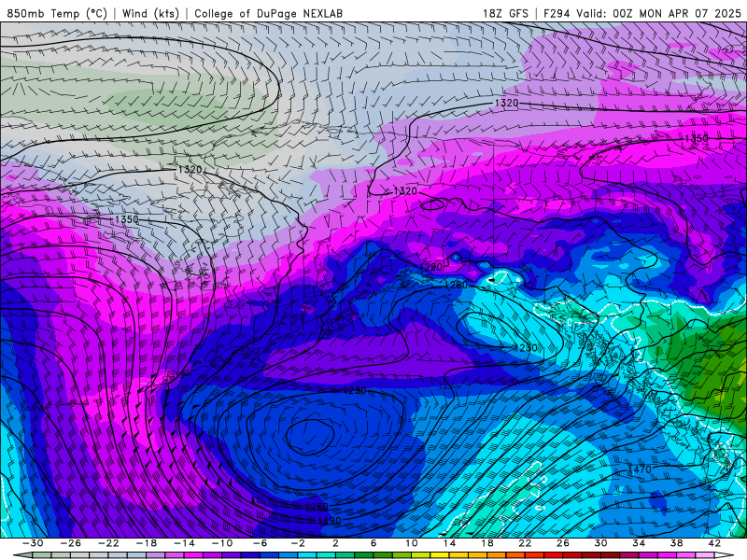Image resolution: width=747 pixels, height=560 pixels.
Task: Click the "-2" color scale label
Action: click(298, 543)
